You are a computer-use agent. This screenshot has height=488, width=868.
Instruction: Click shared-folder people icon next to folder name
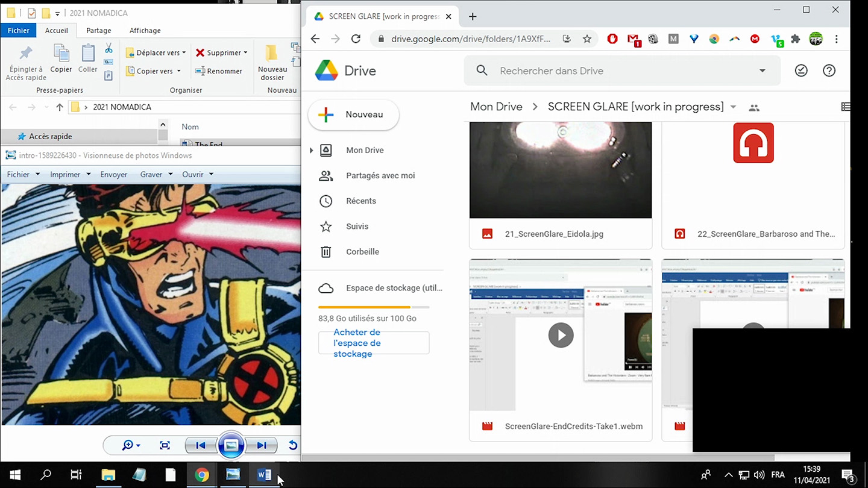[x=754, y=108]
